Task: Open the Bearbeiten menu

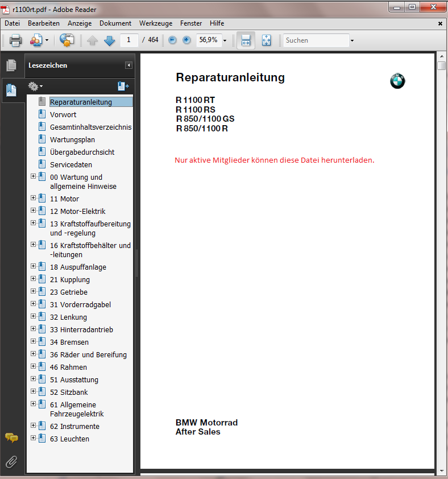Action: pyautogui.click(x=44, y=23)
